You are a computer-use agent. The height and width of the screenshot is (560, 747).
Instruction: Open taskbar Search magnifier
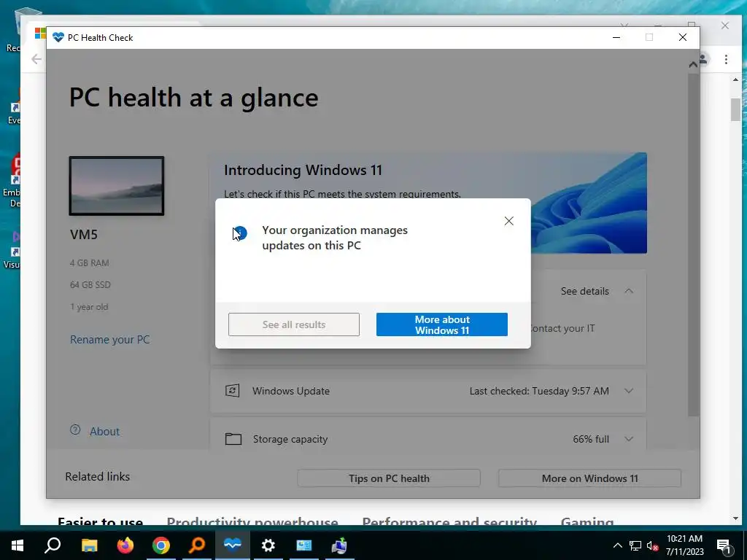53,545
